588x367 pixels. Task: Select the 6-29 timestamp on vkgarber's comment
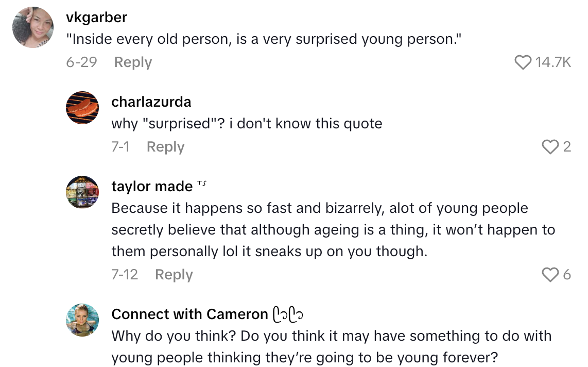click(80, 62)
